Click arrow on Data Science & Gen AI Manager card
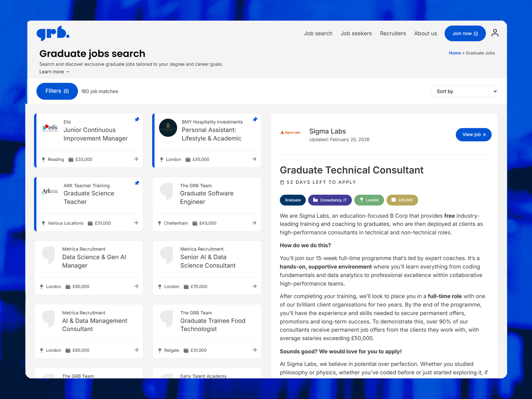 tap(136, 286)
